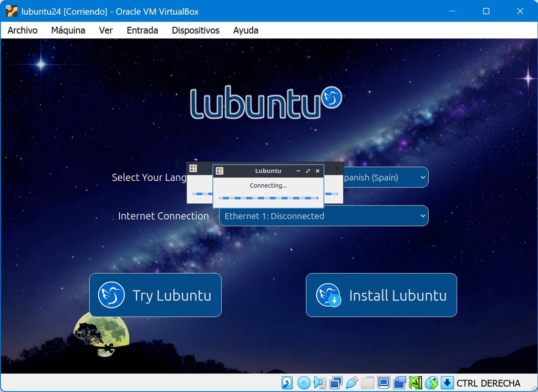The image size is (538, 392).
Task: Click the keyboard capture arrow icon
Action: point(447,383)
